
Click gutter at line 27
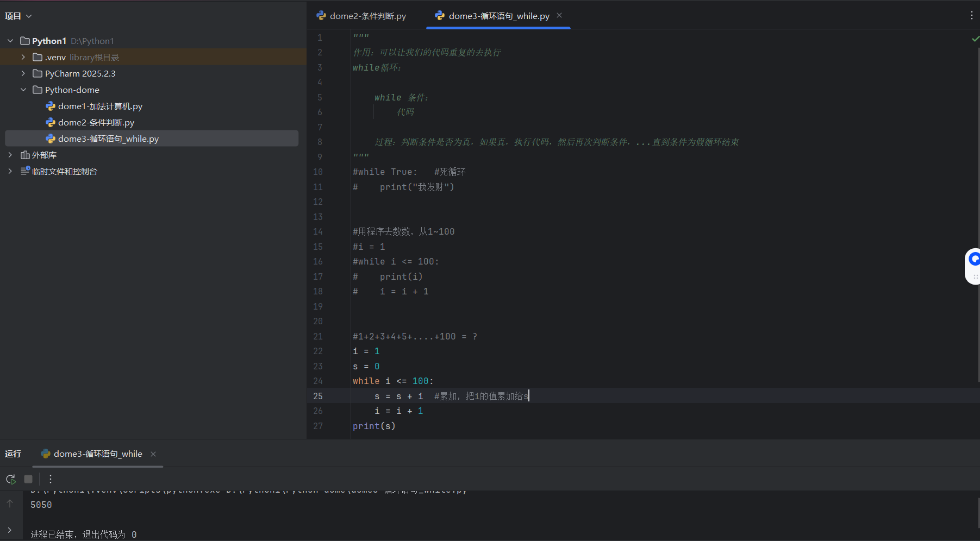click(318, 426)
